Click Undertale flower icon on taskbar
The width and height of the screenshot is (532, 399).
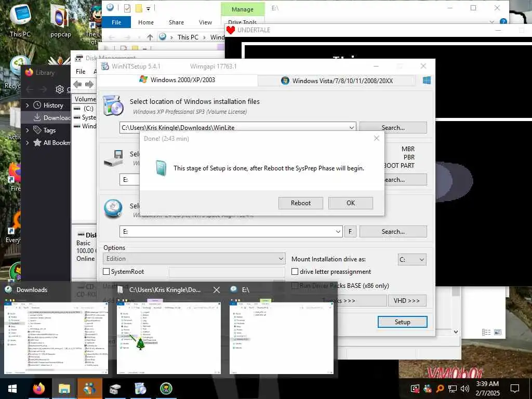click(x=166, y=389)
